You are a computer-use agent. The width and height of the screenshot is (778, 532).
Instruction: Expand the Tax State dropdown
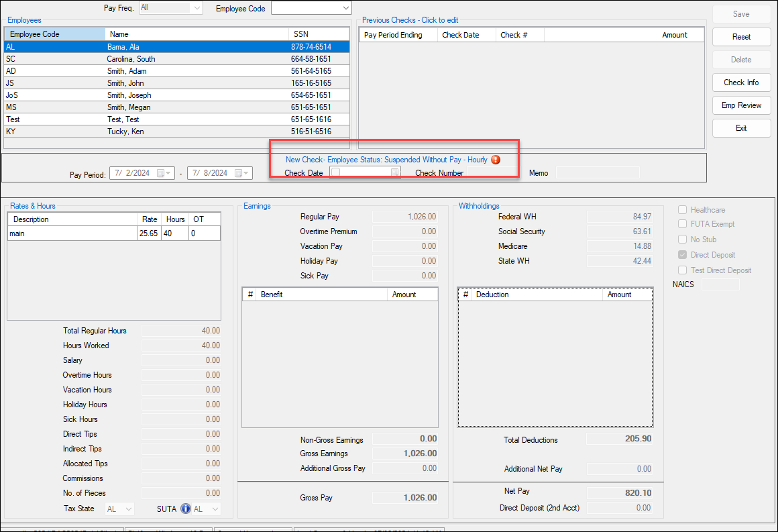[128, 509]
